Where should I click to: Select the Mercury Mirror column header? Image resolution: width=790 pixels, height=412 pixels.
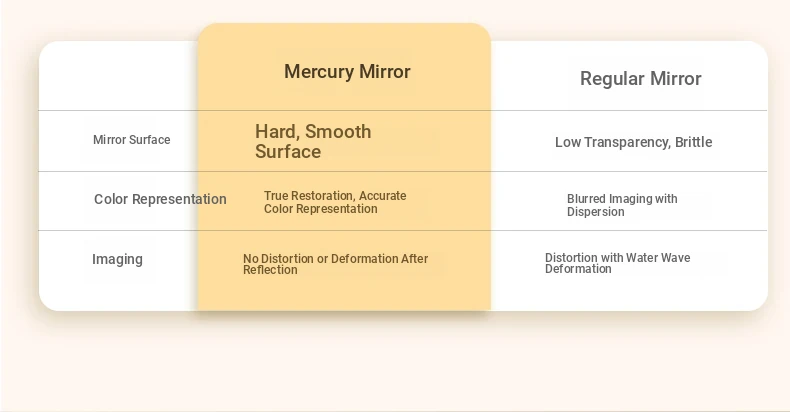pos(347,72)
